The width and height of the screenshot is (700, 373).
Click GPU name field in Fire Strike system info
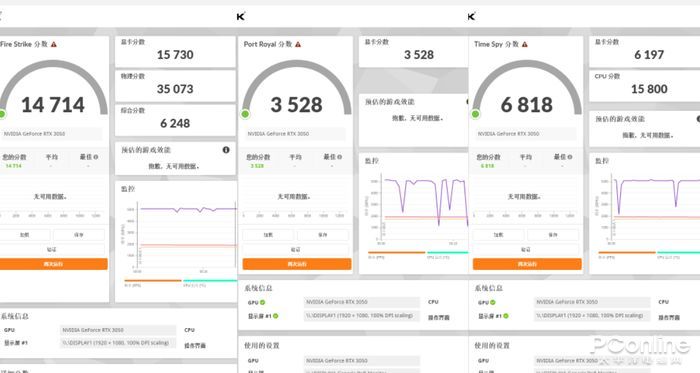pyautogui.click(x=118, y=330)
